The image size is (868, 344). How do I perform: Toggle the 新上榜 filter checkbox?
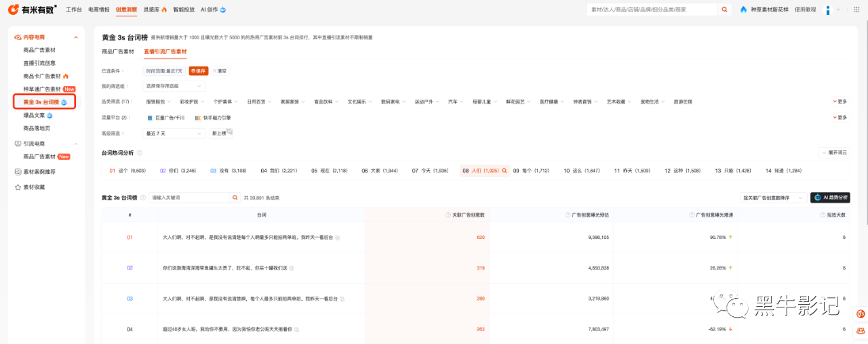pos(220,133)
